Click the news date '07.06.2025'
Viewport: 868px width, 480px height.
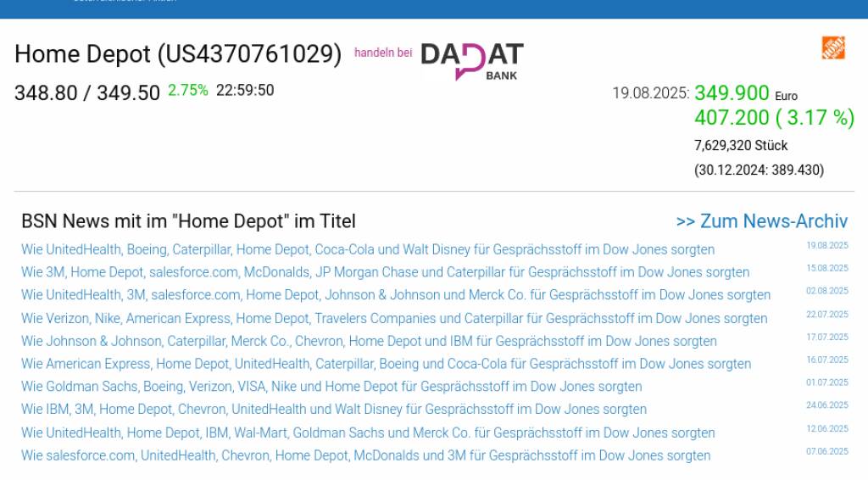pos(827,451)
